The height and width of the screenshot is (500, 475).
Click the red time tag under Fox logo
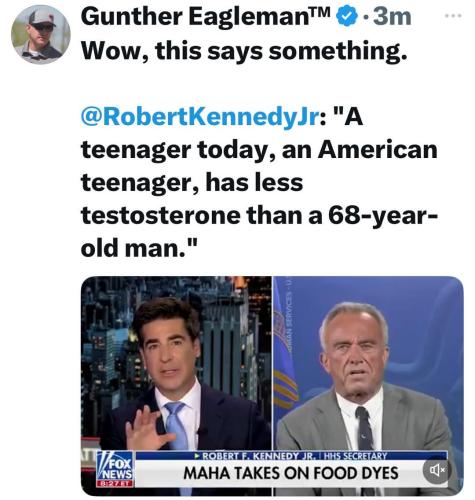(x=115, y=483)
